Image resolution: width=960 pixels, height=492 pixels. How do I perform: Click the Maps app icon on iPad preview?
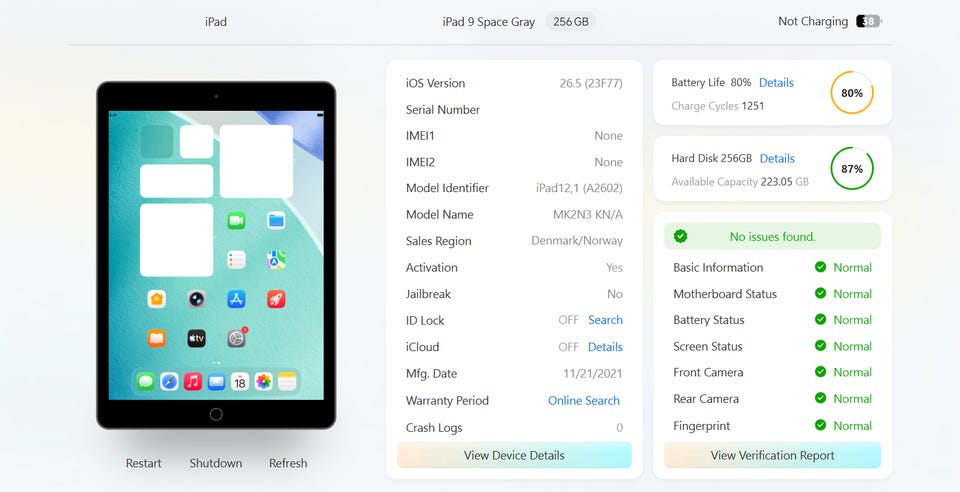pos(276,259)
